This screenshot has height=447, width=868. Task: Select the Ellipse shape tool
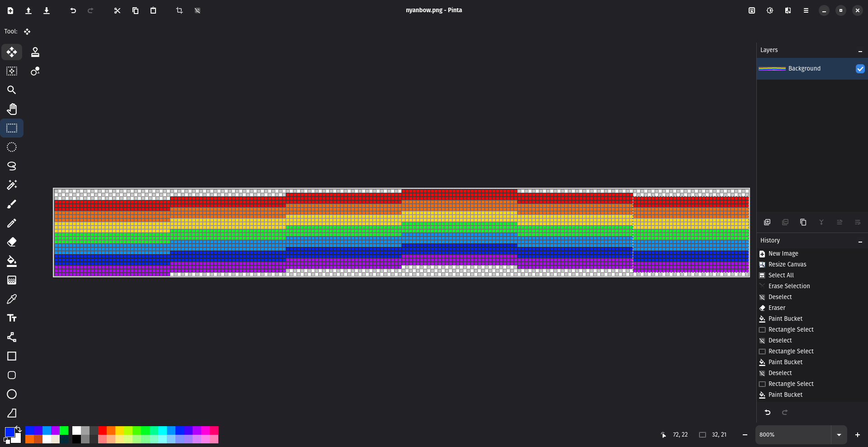(12, 394)
